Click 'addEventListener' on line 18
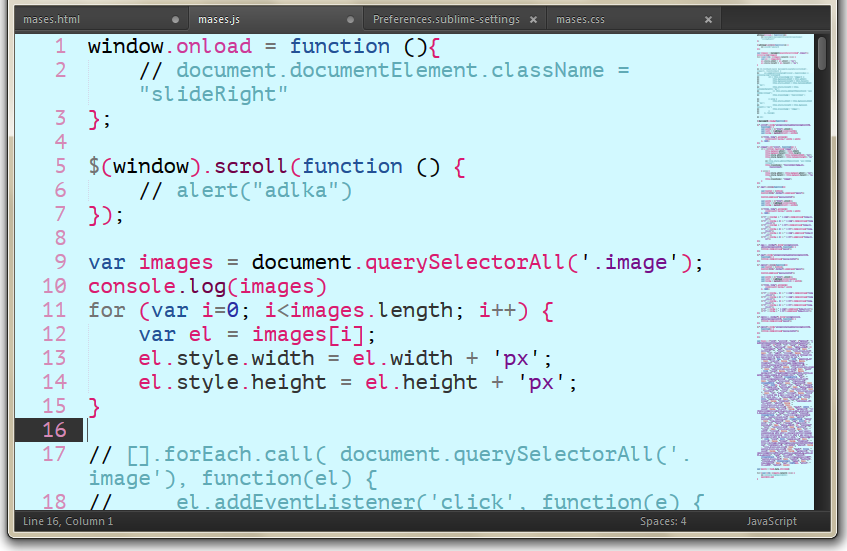This screenshot has height=551, width=847. click(314, 502)
